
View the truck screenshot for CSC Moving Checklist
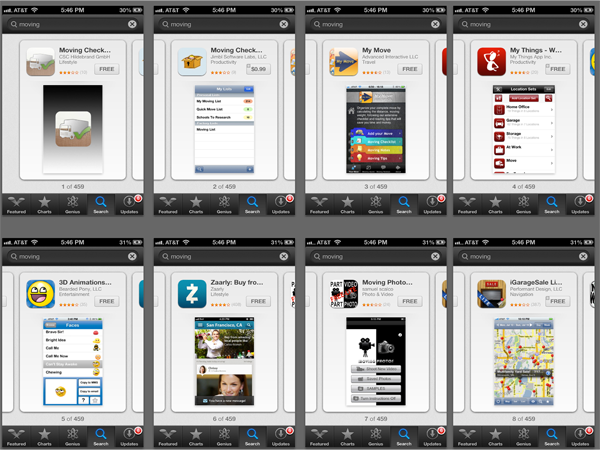click(x=73, y=129)
